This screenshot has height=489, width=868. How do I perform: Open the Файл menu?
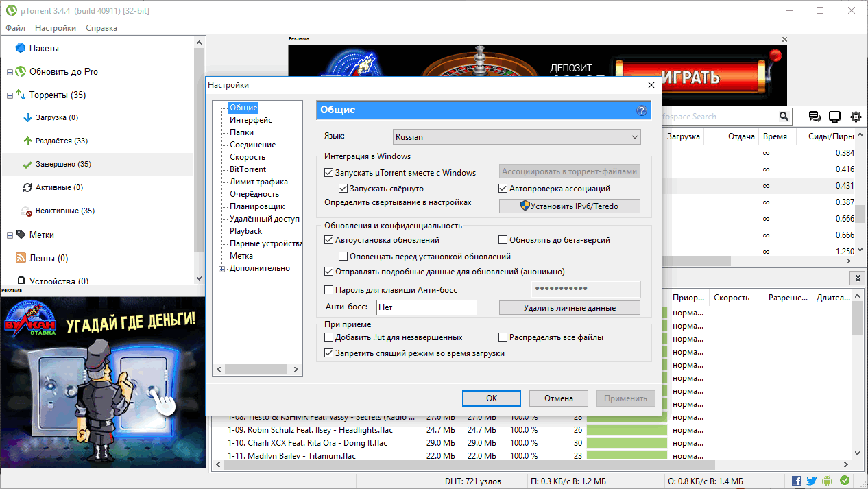(x=15, y=28)
